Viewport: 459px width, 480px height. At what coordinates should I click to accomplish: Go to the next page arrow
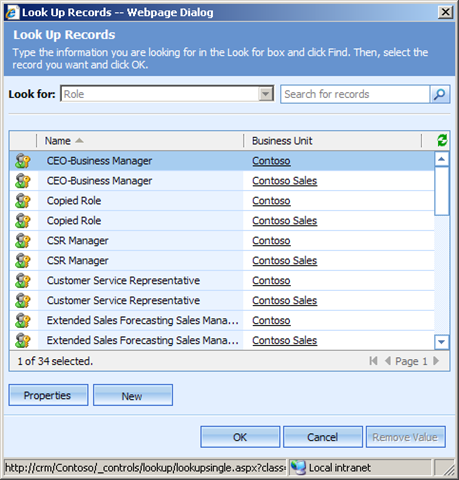tap(436, 361)
